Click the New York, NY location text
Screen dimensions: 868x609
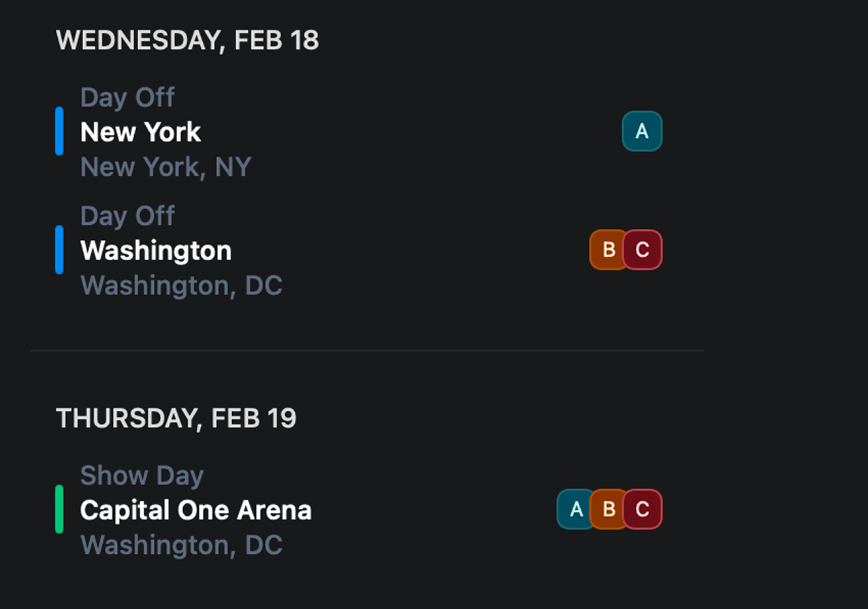click(165, 167)
